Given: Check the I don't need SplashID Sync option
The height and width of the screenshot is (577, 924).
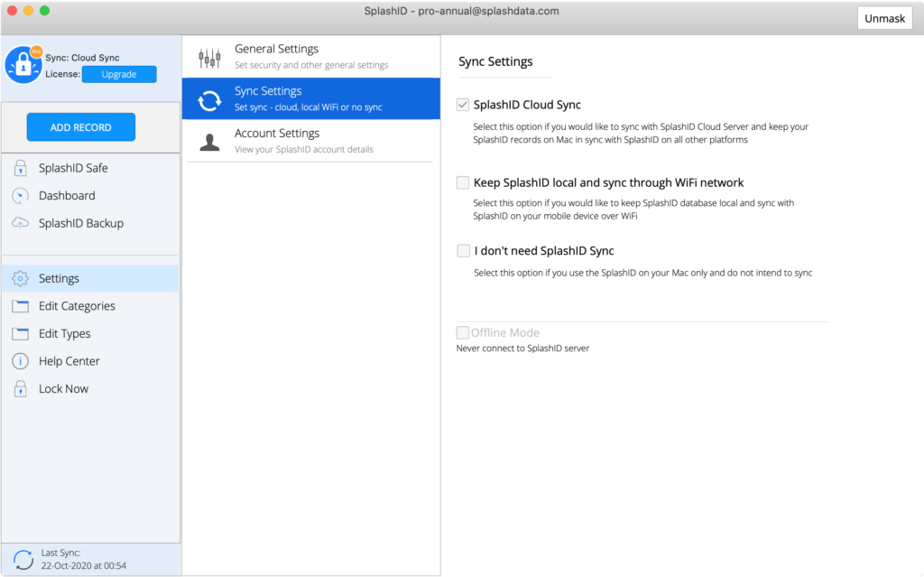Looking at the screenshot, I should [463, 250].
